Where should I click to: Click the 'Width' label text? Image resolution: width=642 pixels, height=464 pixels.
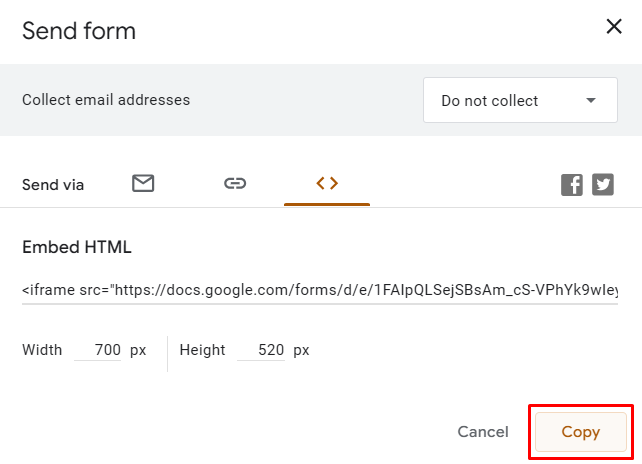coord(42,350)
